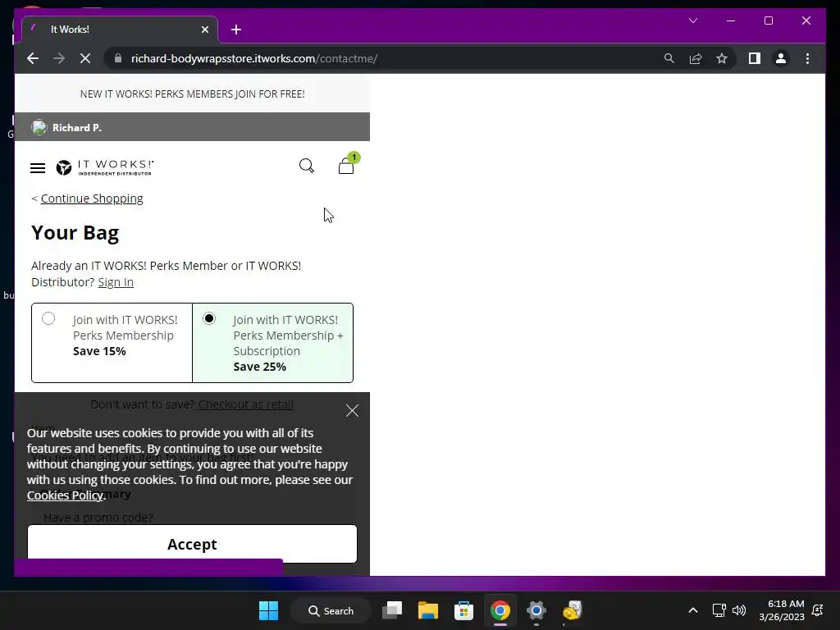Open Chrome tab search chevron
The image size is (840, 630).
[693, 21]
